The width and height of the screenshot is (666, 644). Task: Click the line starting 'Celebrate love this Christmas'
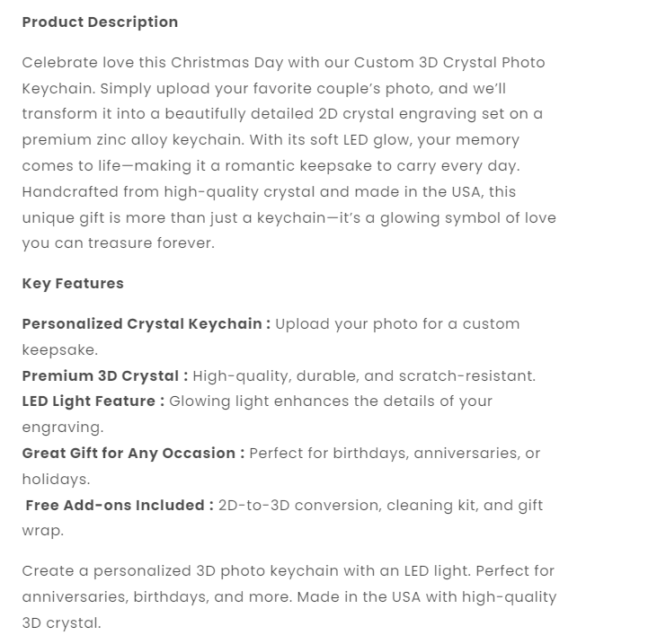pyautogui.click(x=283, y=63)
